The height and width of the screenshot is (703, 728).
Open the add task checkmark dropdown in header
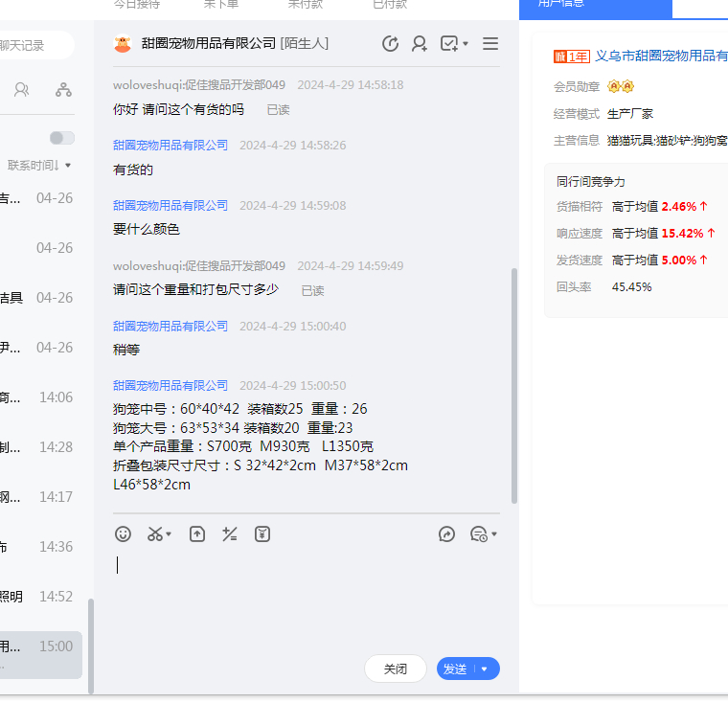point(454,44)
